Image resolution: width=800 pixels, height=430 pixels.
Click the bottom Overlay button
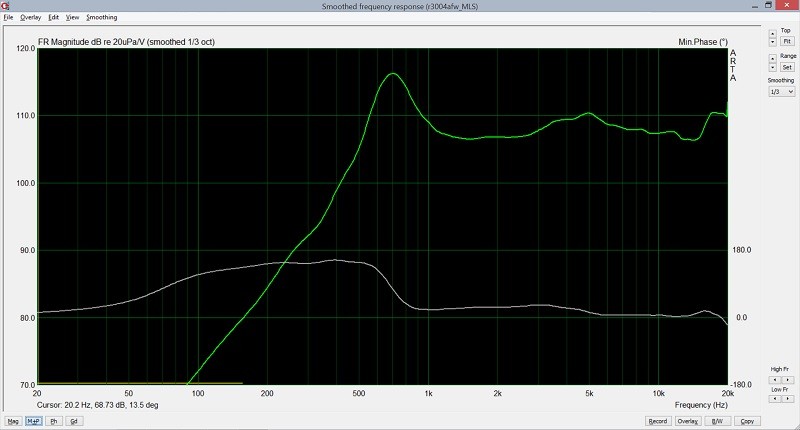pos(687,421)
